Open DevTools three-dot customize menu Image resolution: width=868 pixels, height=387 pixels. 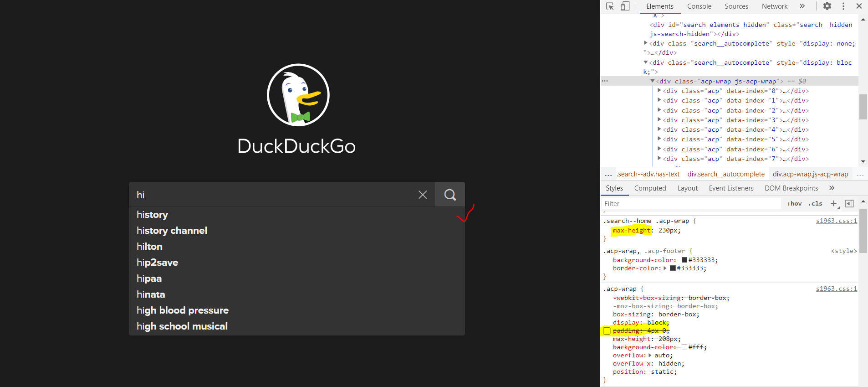coord(843,6)
